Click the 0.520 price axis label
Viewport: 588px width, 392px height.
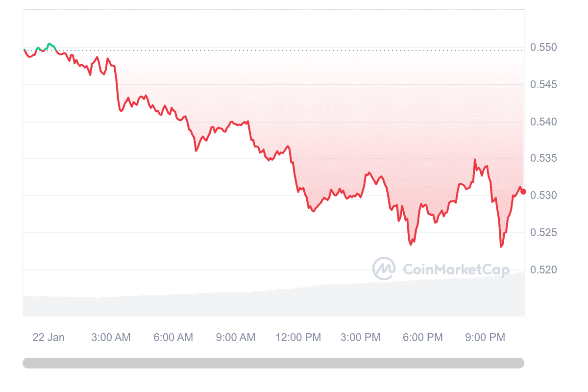click(543, 269)
